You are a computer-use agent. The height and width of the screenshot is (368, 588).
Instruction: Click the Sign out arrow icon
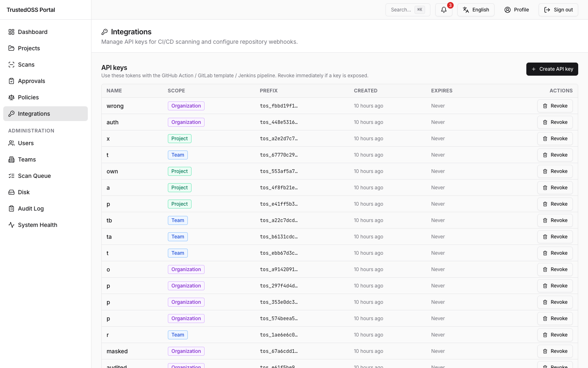547,10
